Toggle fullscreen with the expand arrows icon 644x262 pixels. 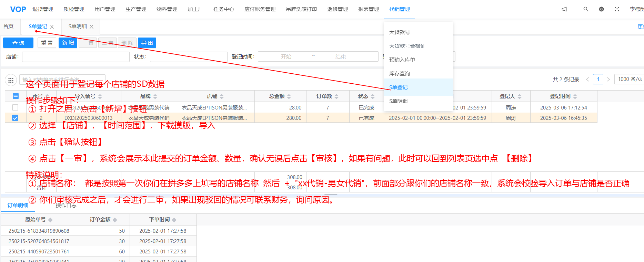pyautogui.click(x=617, y=9)
